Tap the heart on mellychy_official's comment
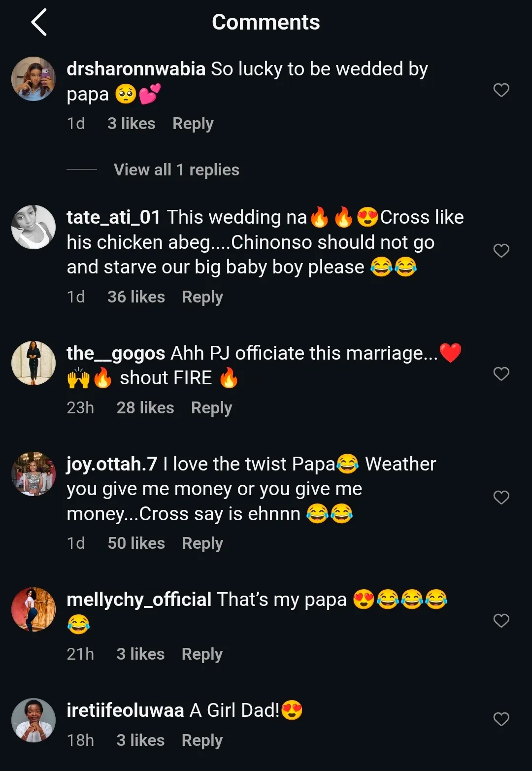The image size is (532, 771). coord(501,621)
